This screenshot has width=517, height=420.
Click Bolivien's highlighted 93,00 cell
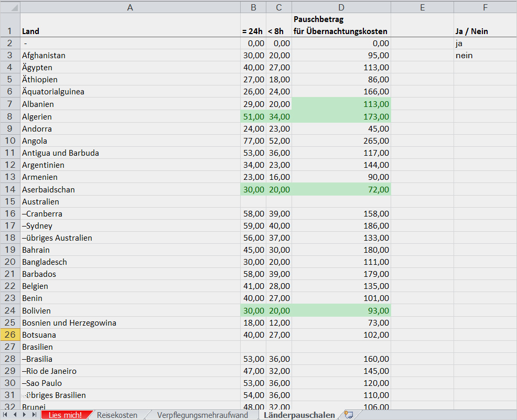[x=341, y=310]
